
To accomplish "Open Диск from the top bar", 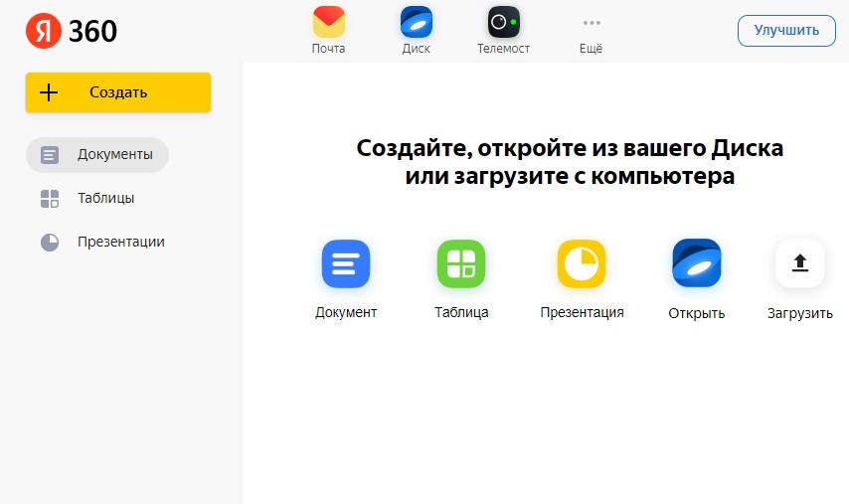I will [416, 23].
